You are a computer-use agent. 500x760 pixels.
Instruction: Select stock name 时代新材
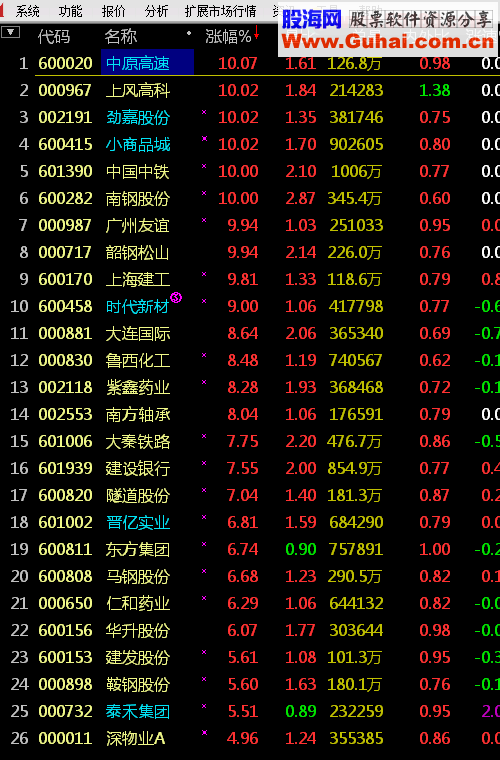tap(138, 306)
